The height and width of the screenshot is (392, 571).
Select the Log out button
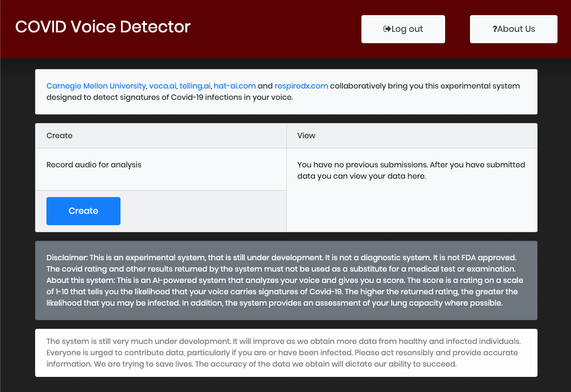[x=403, y=29]
